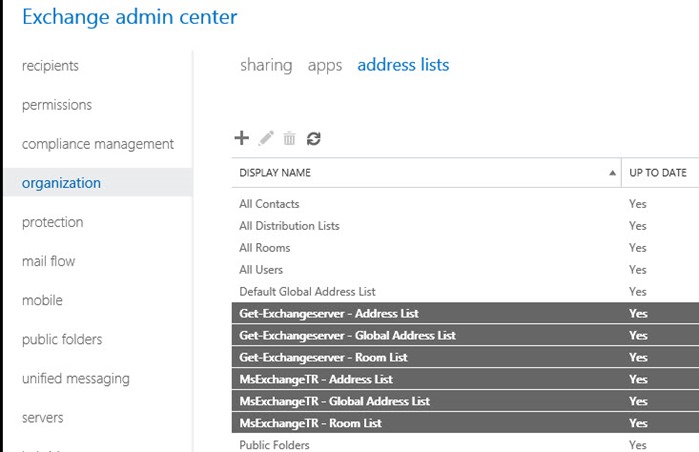Add a new address list with plus icon
The width and height of the screenshot is (699, 452).
242,138
